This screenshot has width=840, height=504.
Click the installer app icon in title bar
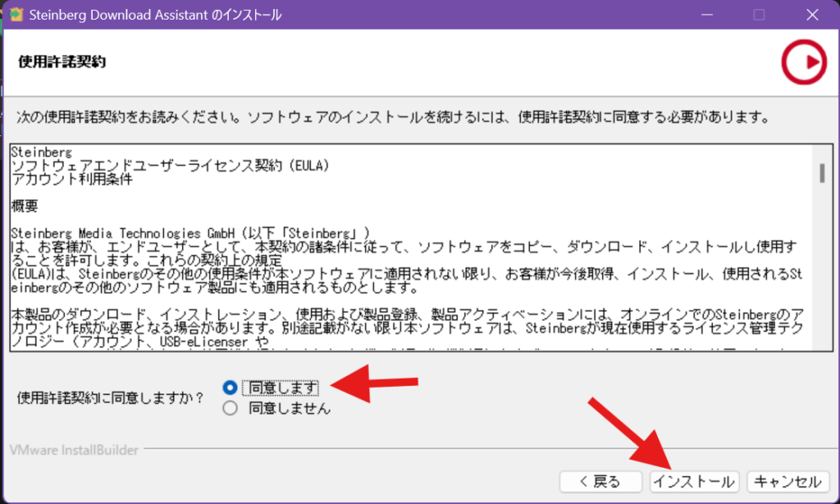tap(16, 15)
